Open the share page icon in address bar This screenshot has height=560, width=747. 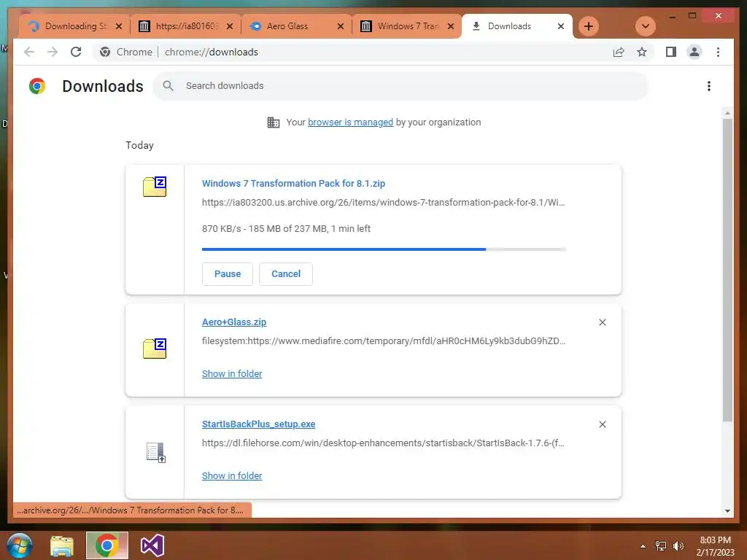tap(619, 52)
